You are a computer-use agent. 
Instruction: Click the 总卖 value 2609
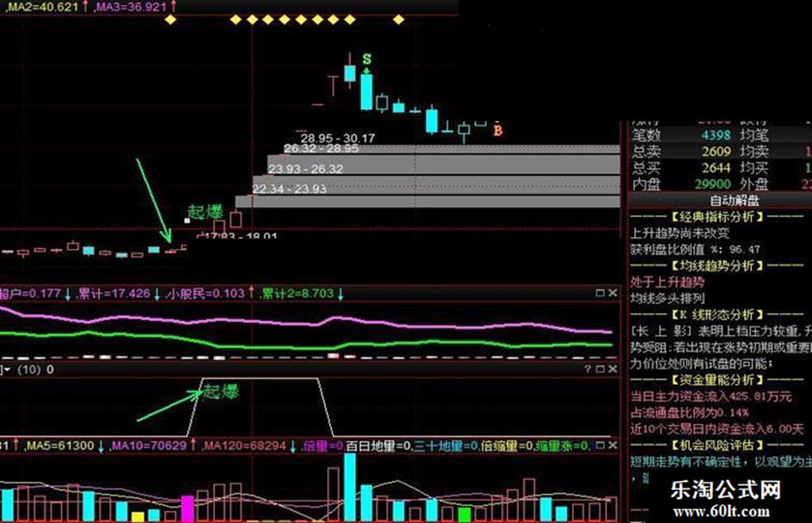(x=716, y=152)
